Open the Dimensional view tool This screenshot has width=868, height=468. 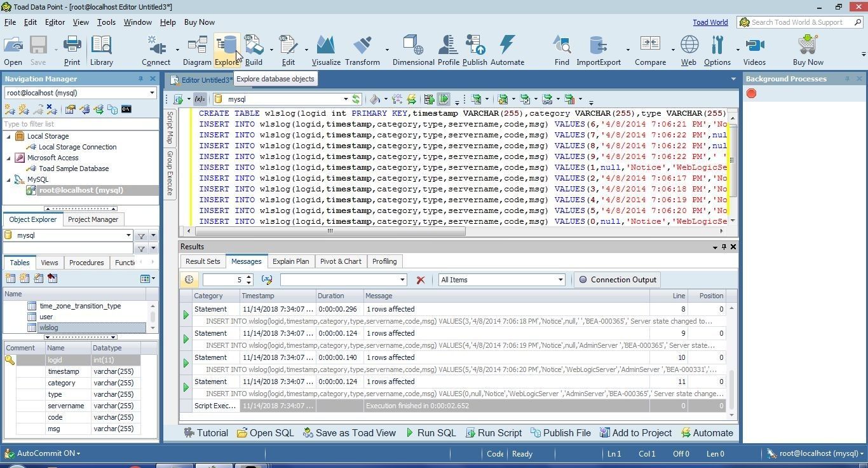coord(413,50)
